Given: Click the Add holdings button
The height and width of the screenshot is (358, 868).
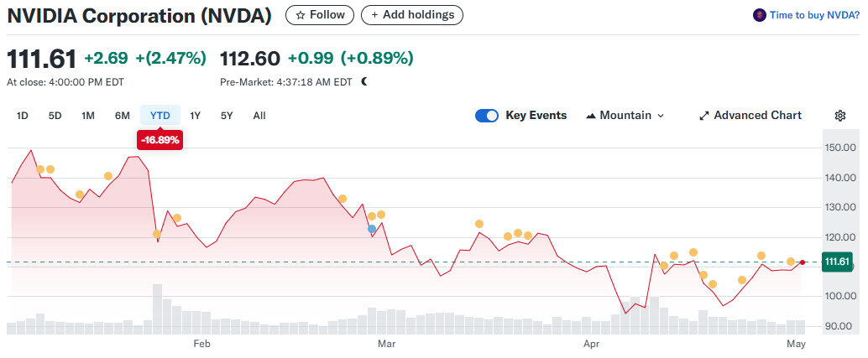Looking at the screenshot, I should (412, 15).
